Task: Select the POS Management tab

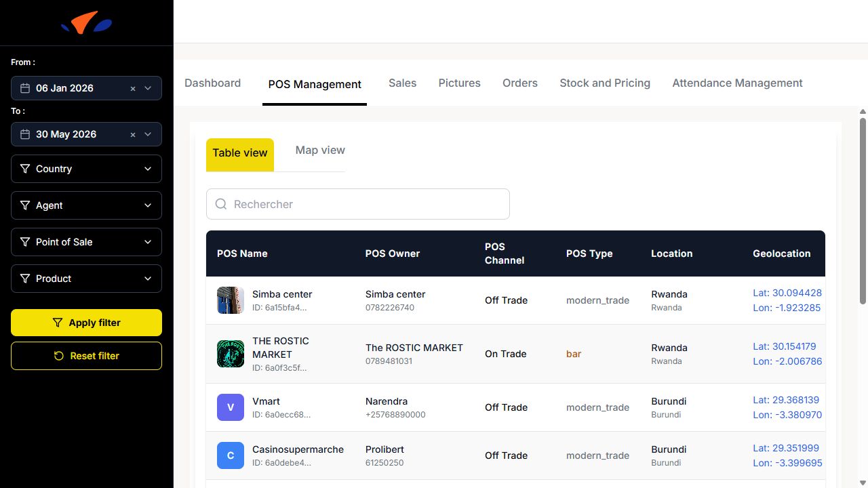Action: [x=315, y=84]
